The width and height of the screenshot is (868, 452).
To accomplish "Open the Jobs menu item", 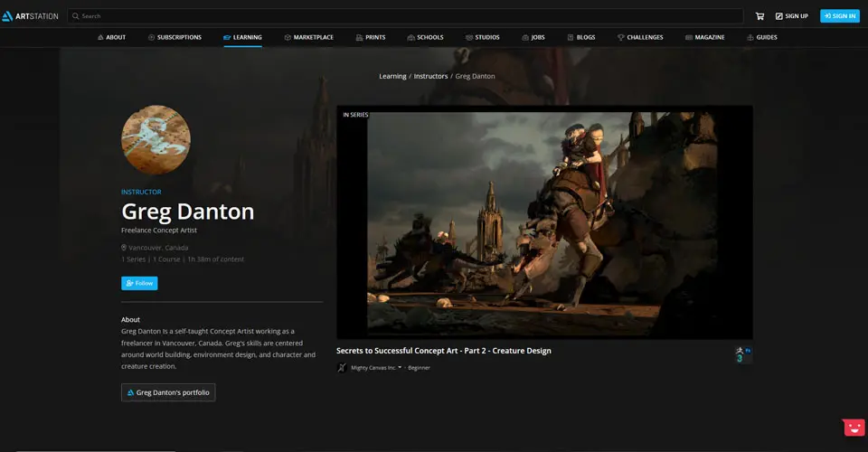I will pos(533,37).
